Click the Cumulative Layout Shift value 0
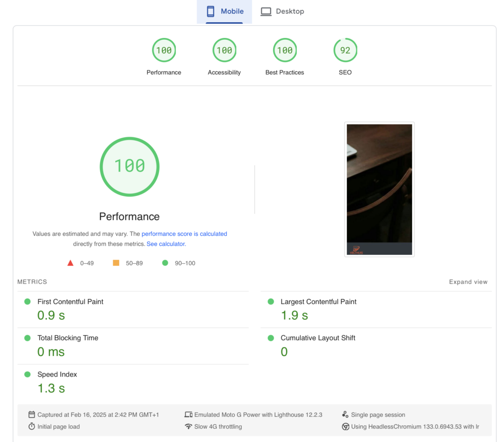This screenshot has height=442, width=504. [x=284, y=351]
